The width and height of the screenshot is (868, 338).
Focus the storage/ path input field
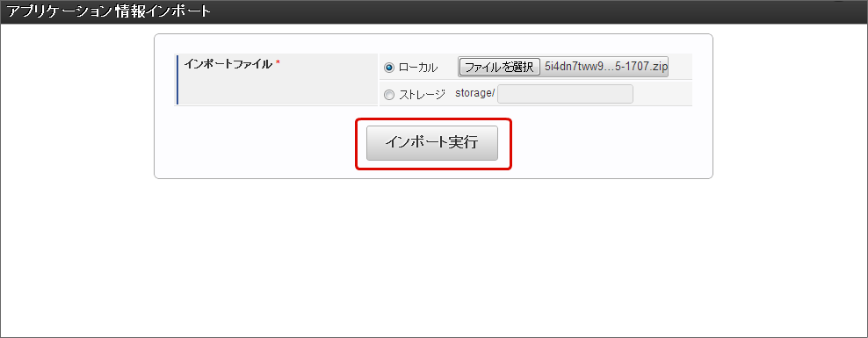[565, 94]
